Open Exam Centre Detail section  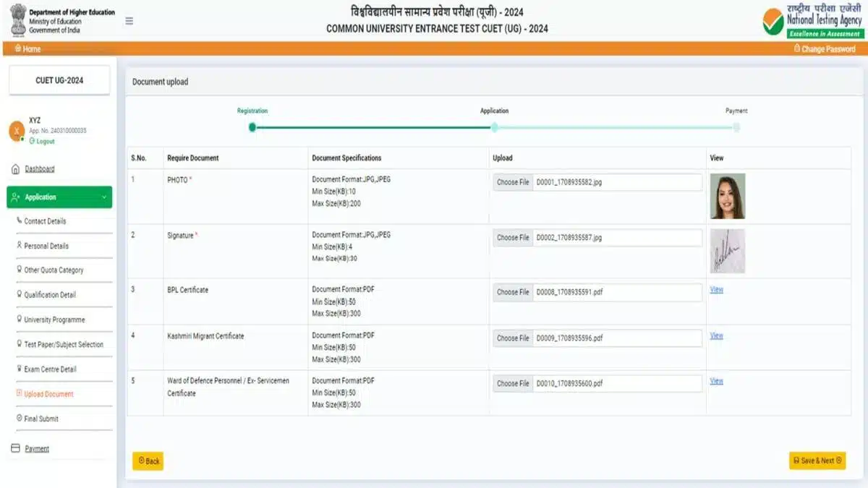50,369
